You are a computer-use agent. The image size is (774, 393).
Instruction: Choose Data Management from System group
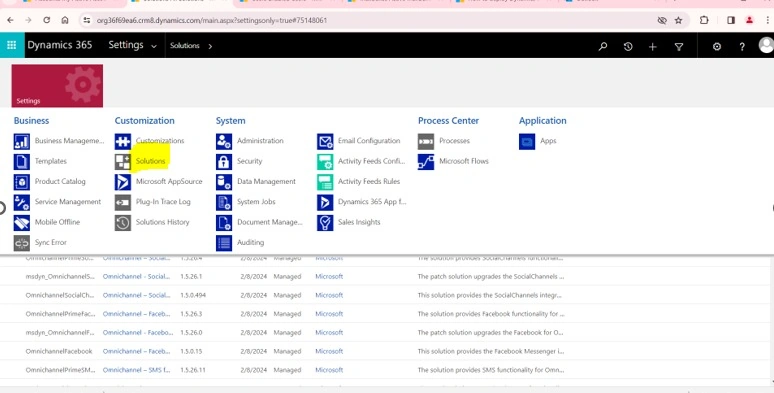[x=266, y=181]
